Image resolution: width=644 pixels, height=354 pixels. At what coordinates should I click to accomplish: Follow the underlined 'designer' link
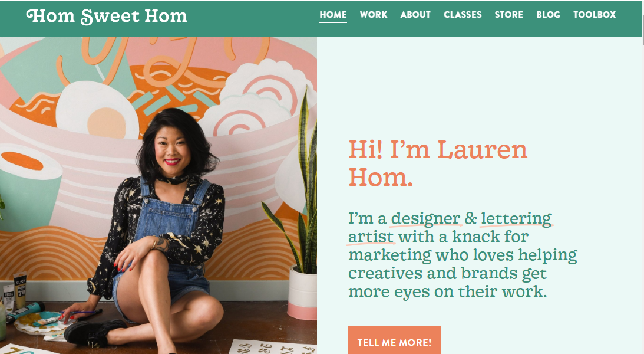(425, 218)
